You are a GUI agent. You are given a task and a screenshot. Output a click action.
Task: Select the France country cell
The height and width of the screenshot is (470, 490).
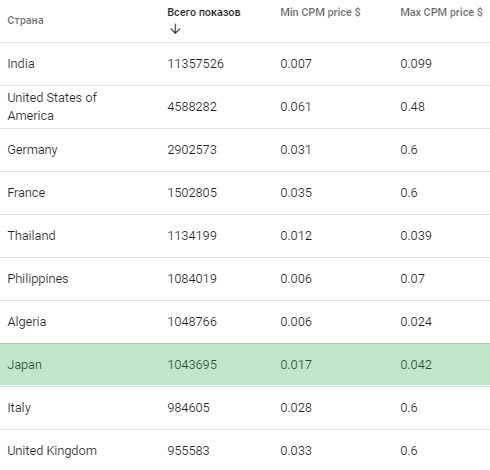[26, 193]
